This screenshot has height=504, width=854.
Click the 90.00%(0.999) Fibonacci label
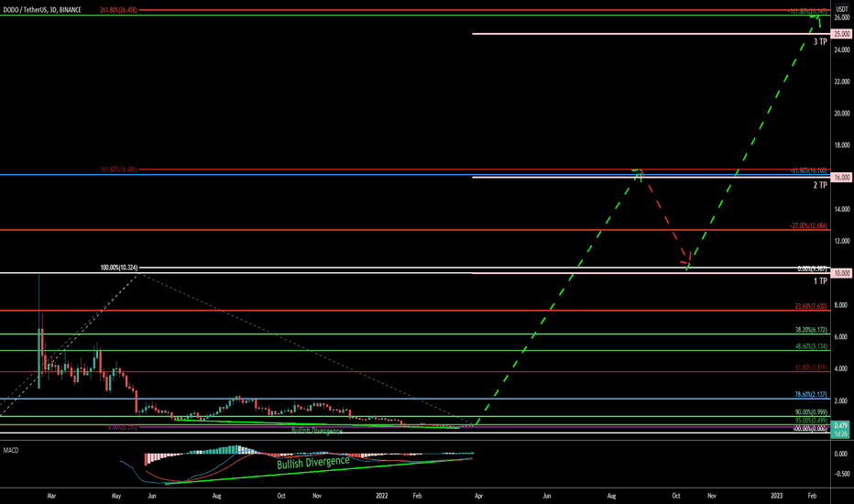coord(811,412)
